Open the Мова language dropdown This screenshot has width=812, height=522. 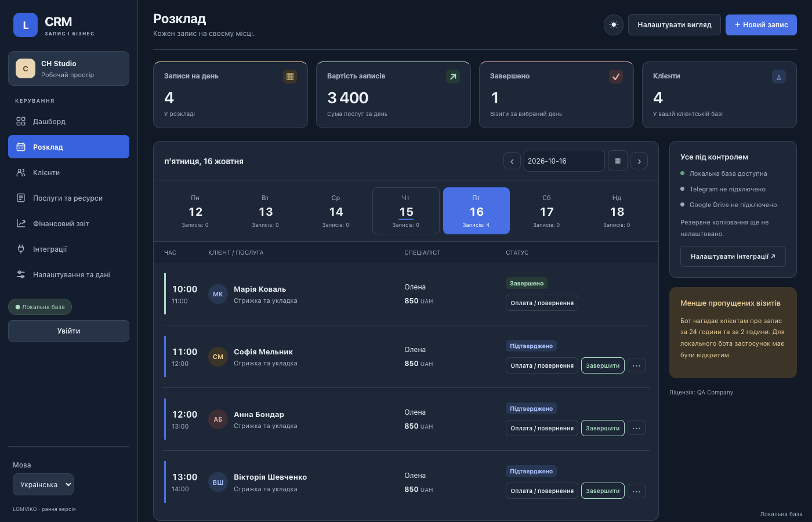(43, 484)
